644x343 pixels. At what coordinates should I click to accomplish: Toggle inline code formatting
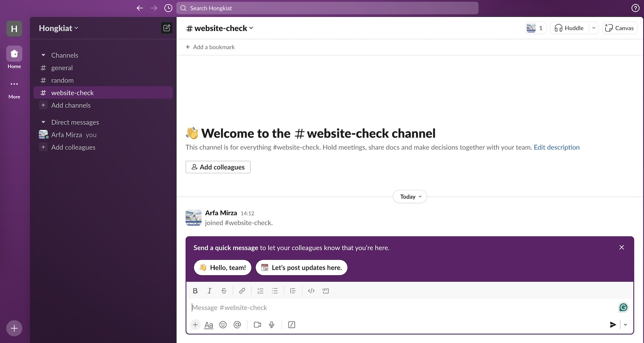311,291
